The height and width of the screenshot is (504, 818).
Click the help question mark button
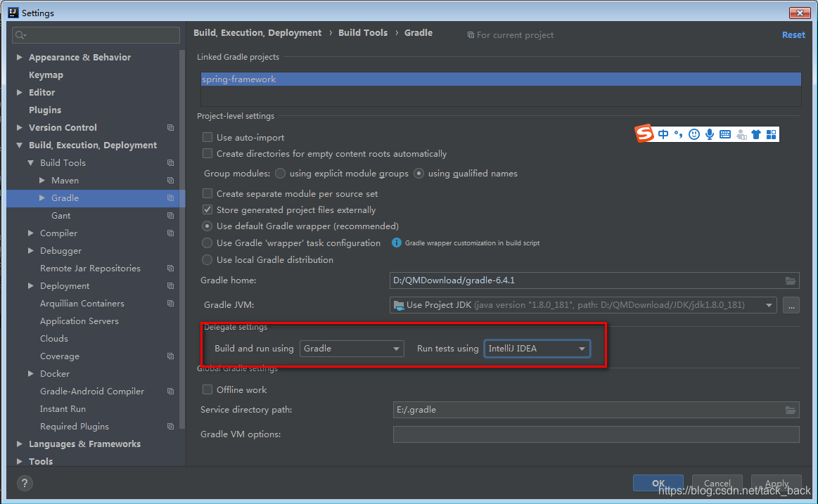pyautogui.click(x=25, y=483)
